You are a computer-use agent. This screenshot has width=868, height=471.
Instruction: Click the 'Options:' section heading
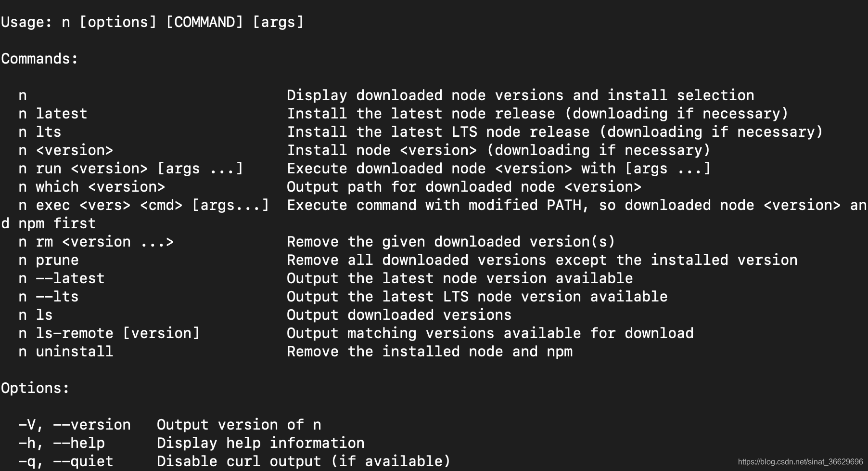click(35, 388)
